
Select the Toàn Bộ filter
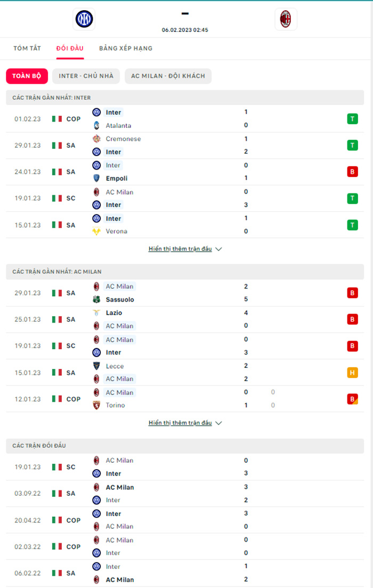pyautogui.click(x=27, y=76)
